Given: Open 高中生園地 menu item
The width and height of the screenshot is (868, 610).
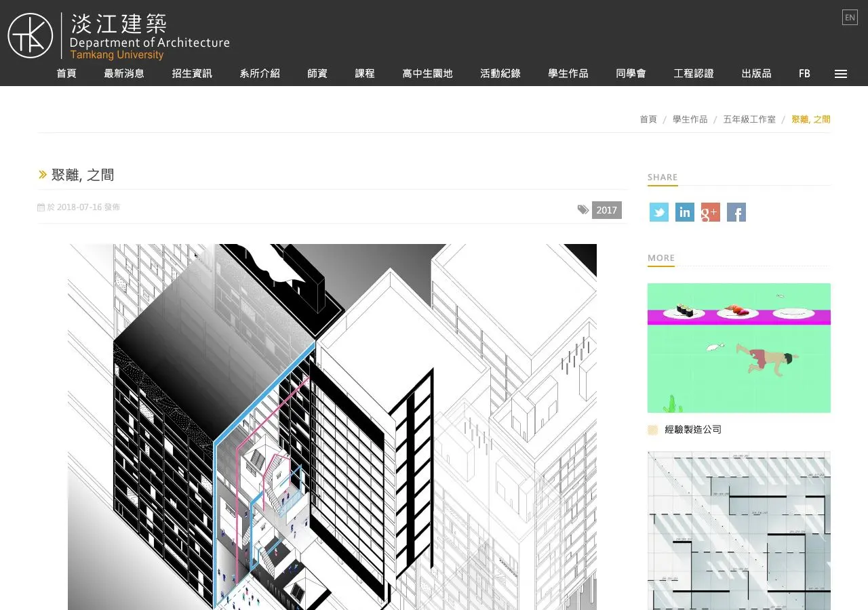Looking at the screenshot, I should 427,73.
